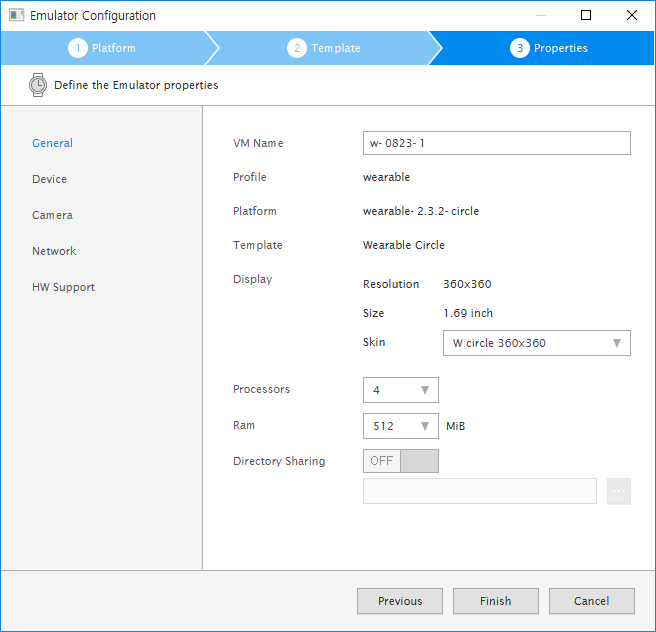Click the watch icon beside Define the Emulator properties
The width and height of the screenshot is (656, 632).
click(38, 85)
